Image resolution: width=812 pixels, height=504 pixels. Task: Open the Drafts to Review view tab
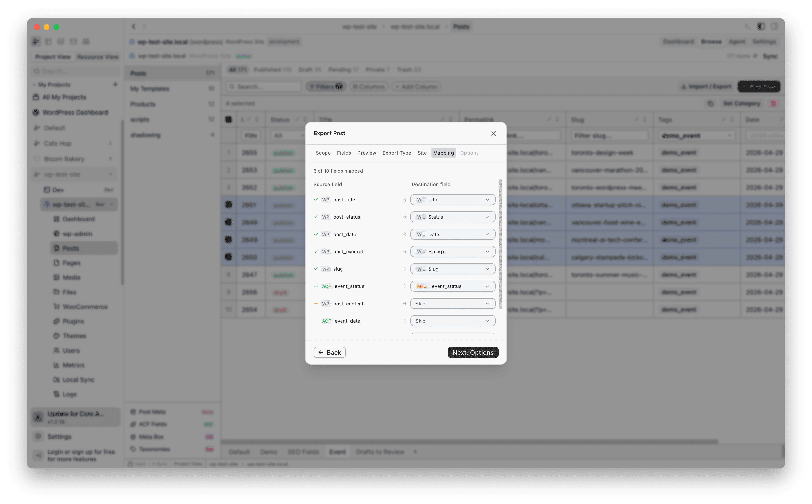(380, 452)
